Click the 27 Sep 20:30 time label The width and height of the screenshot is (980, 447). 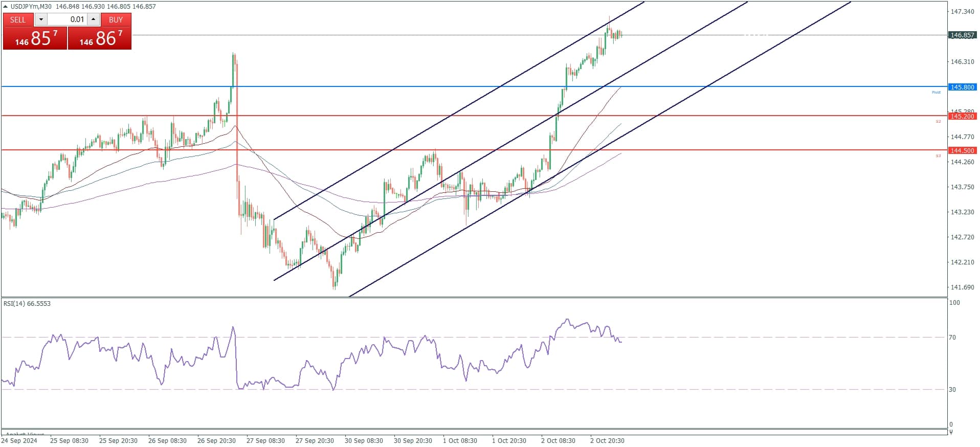click(x=315, y=441)
